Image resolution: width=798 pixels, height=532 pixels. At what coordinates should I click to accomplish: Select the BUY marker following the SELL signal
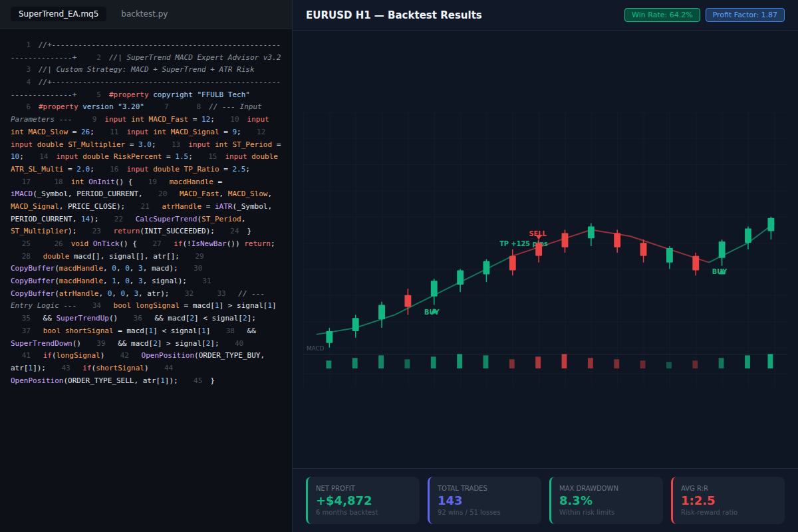tap(720, 271)
